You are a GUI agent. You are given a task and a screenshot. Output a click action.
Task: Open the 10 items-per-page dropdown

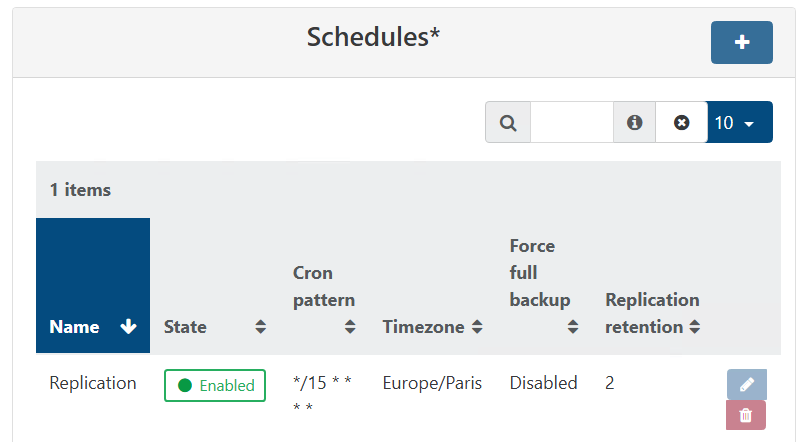click(739, 122)
